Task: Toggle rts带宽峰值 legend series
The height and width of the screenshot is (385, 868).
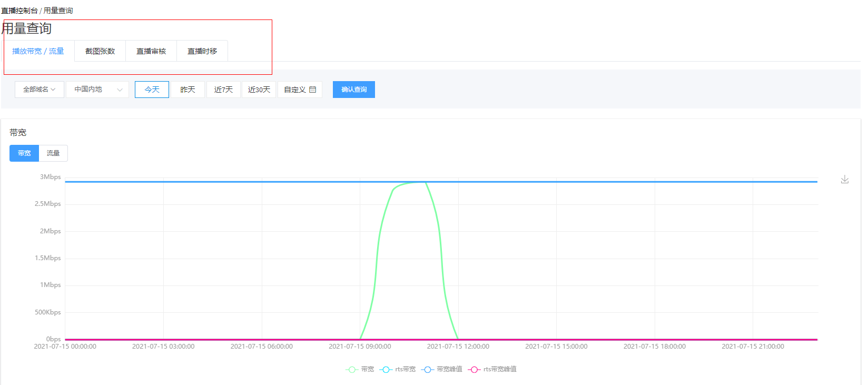Action: [x=492, y=369]
